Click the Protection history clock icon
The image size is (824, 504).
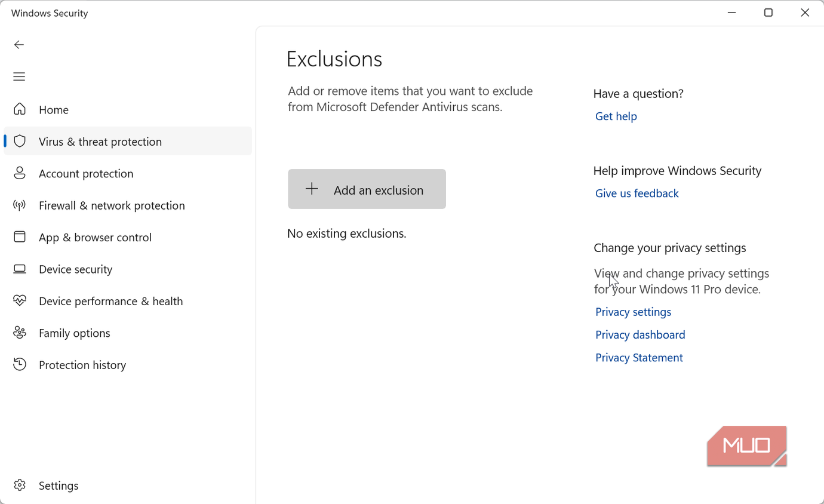tap(20, 365)
